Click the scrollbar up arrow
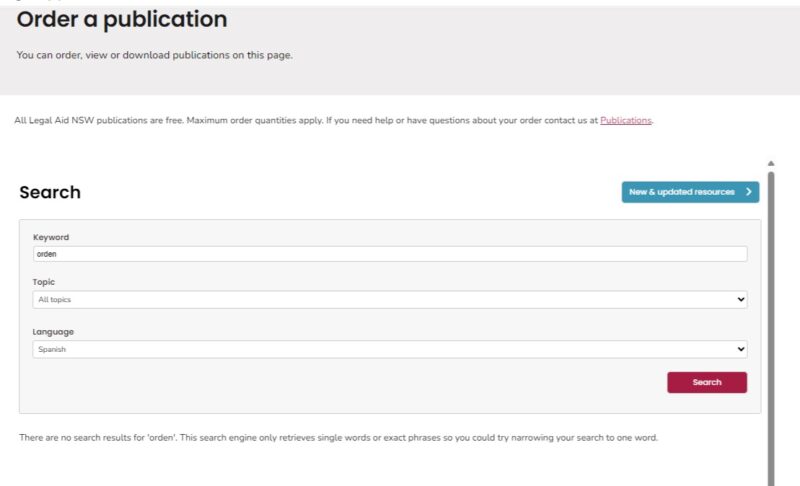Viewport: 800px width, 486px height. click(x=770, y=163)
